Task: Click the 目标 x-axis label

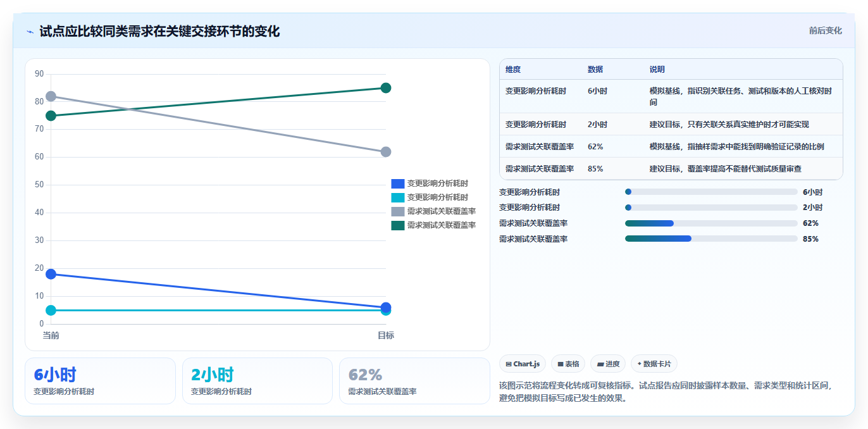Action: [x=386, y=335]
